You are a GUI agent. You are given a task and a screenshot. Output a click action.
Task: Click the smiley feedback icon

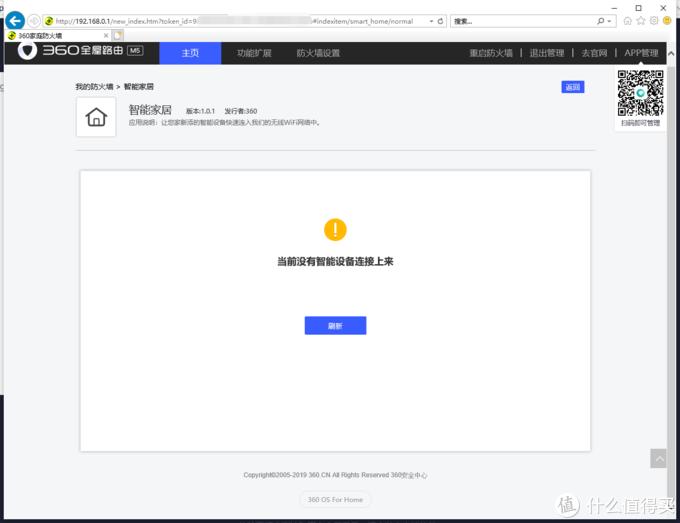[x=667, y=21]
